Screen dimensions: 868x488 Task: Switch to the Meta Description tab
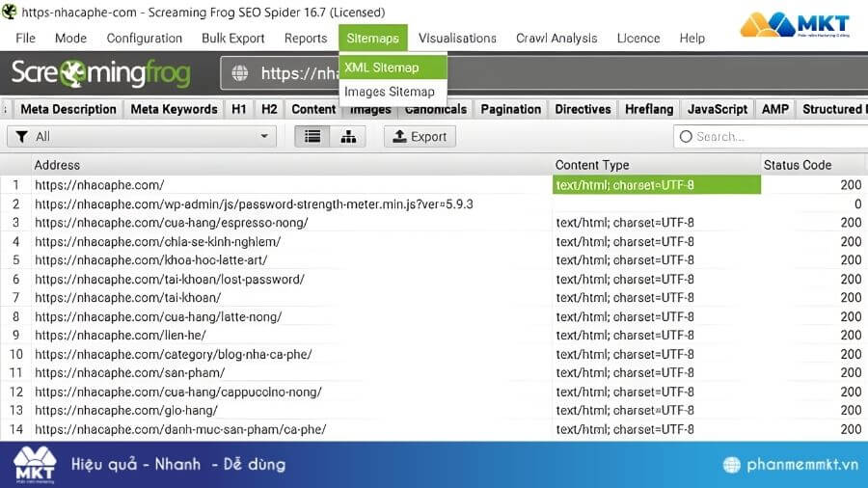pos(68,109)
